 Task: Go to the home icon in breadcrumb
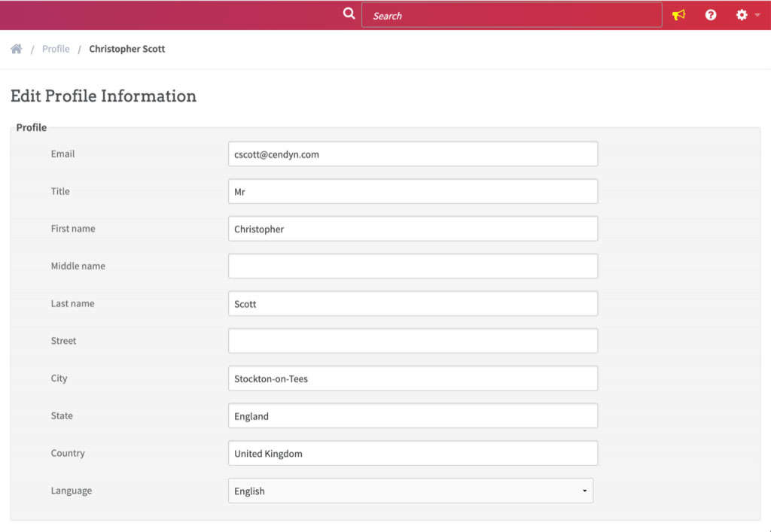(16, 47)
